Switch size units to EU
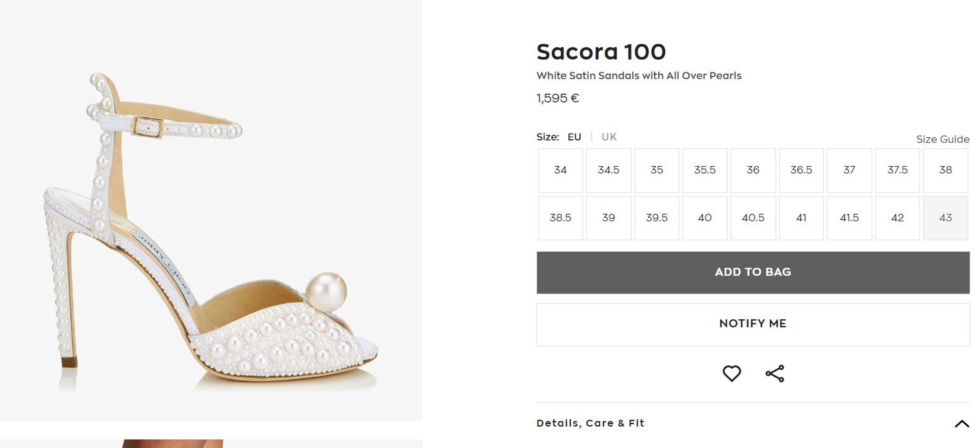 pos(574,137)
